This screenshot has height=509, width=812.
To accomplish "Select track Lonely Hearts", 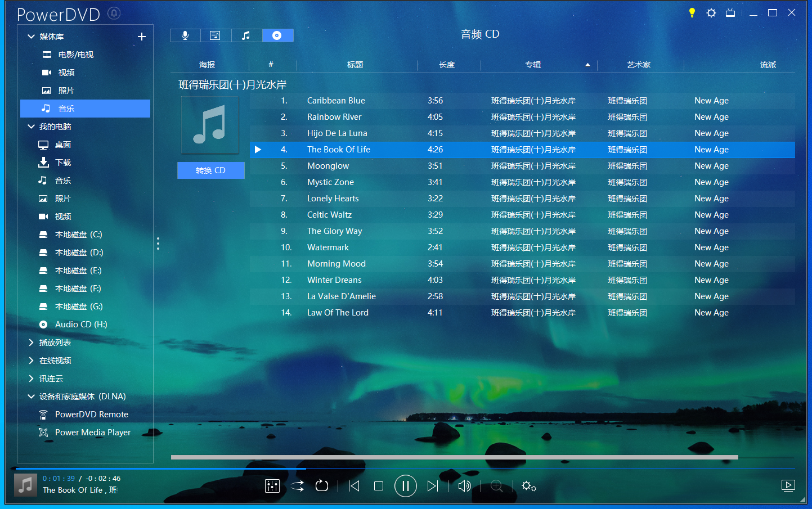I will (x=522, y=199).
